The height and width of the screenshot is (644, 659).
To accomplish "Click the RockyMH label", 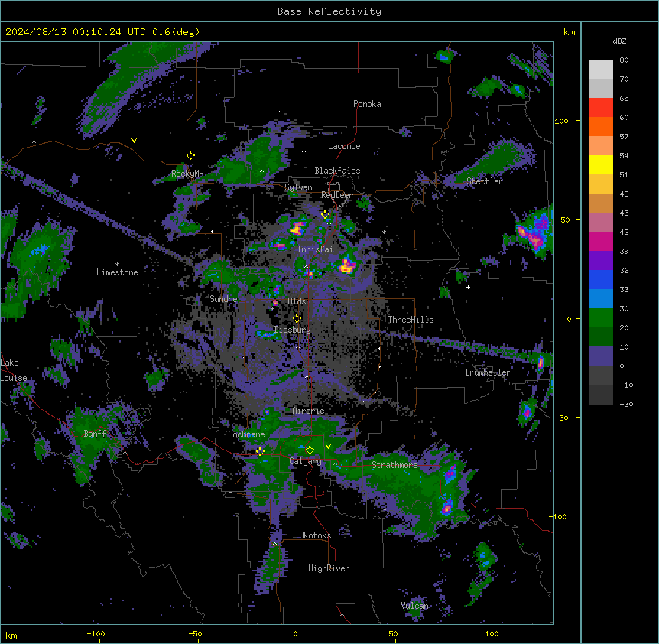I will click(x=187, y=174).
